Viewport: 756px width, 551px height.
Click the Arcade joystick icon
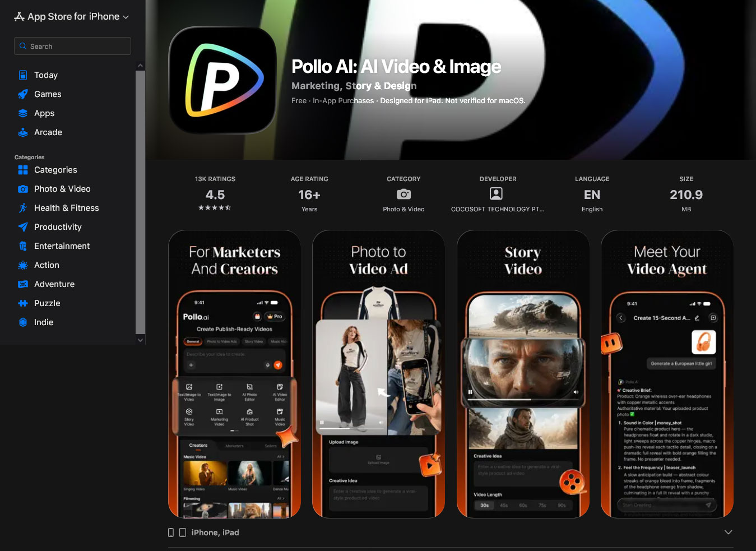(23, 132)
